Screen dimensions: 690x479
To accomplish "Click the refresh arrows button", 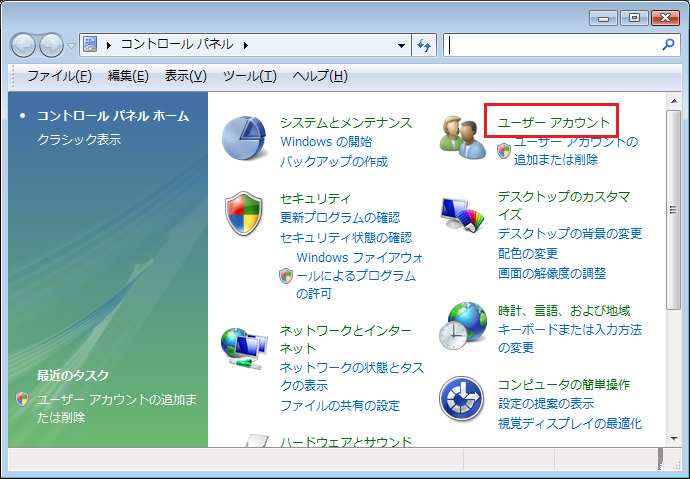I will pos(424,45).
